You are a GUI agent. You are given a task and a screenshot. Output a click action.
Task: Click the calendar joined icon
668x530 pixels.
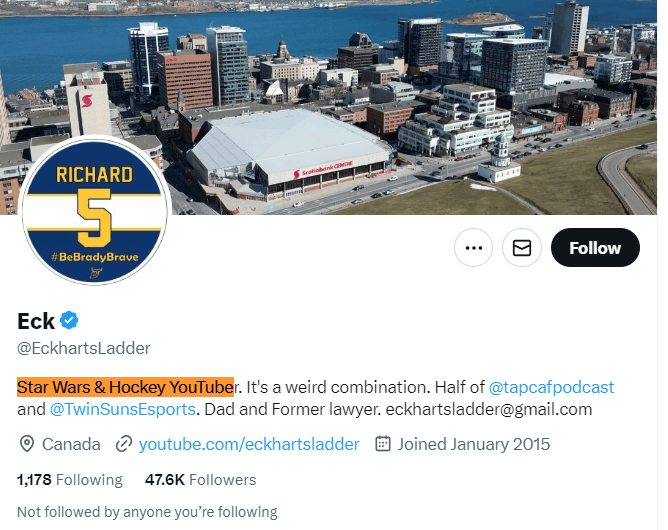[x=383, y=444]
